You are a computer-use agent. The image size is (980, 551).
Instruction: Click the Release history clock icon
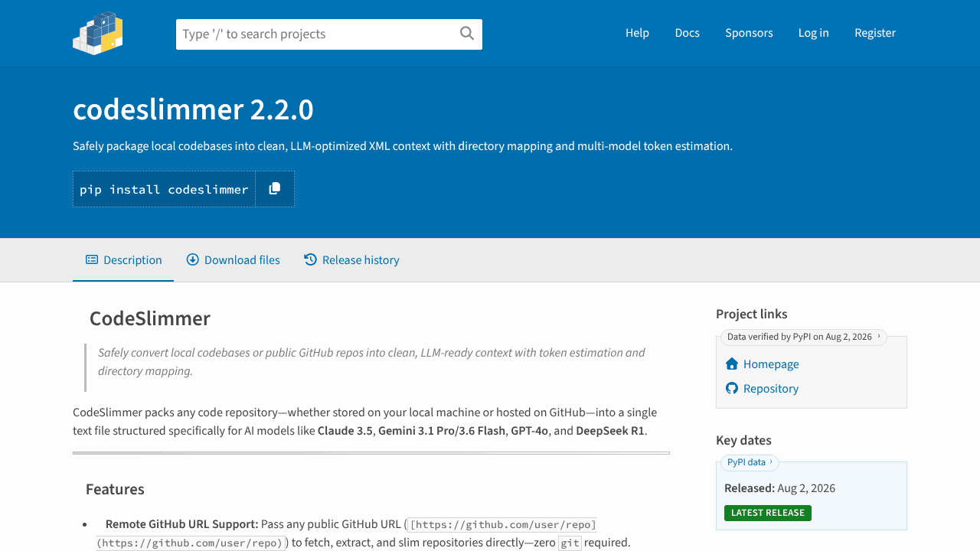point(311,260)
